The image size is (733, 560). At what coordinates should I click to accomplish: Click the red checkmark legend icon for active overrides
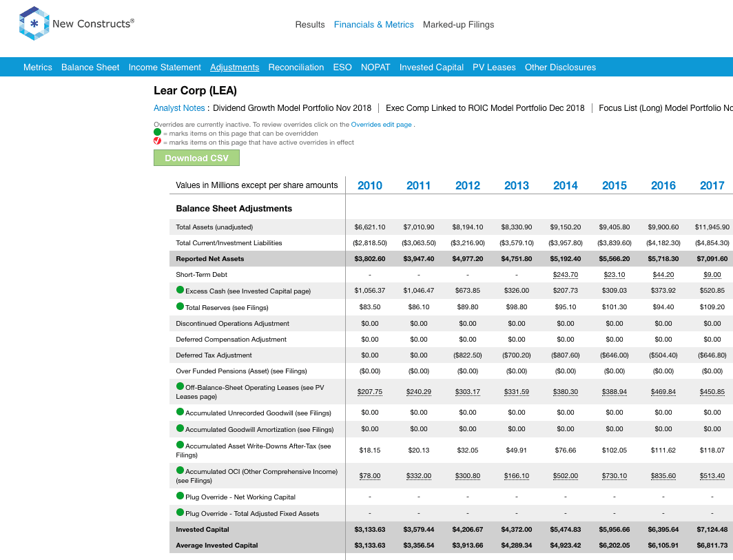click(x=158, y=141)
